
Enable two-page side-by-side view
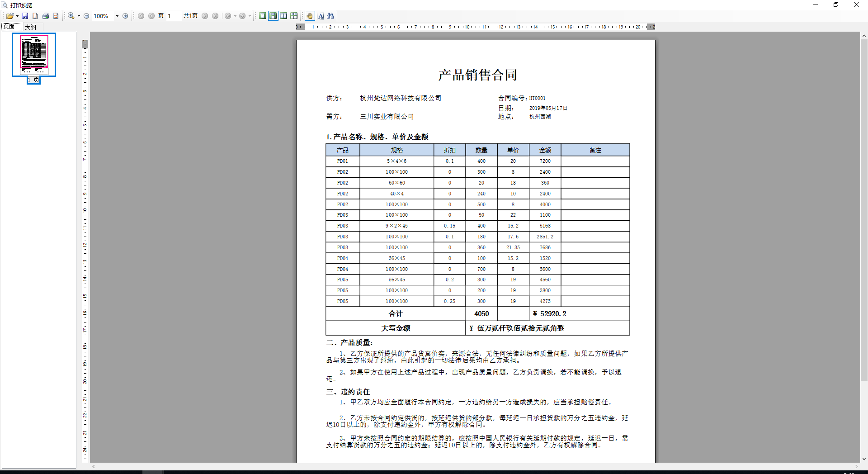point(283,16)
